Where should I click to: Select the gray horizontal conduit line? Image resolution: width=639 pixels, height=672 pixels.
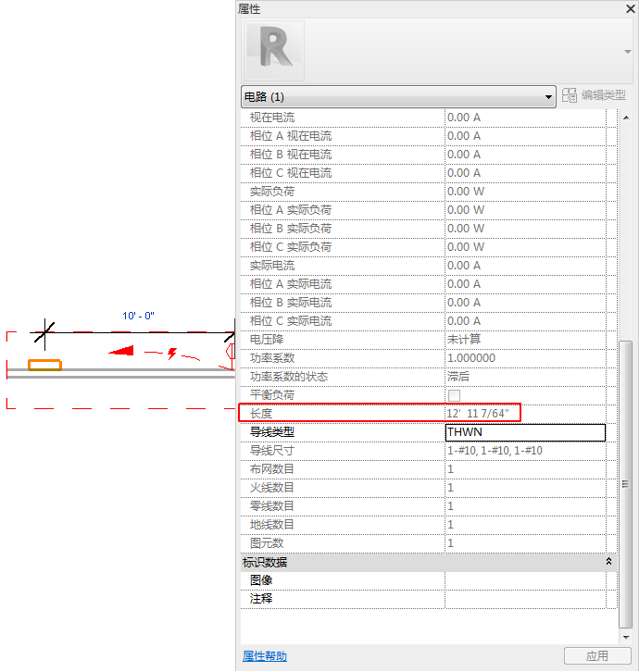120,372
